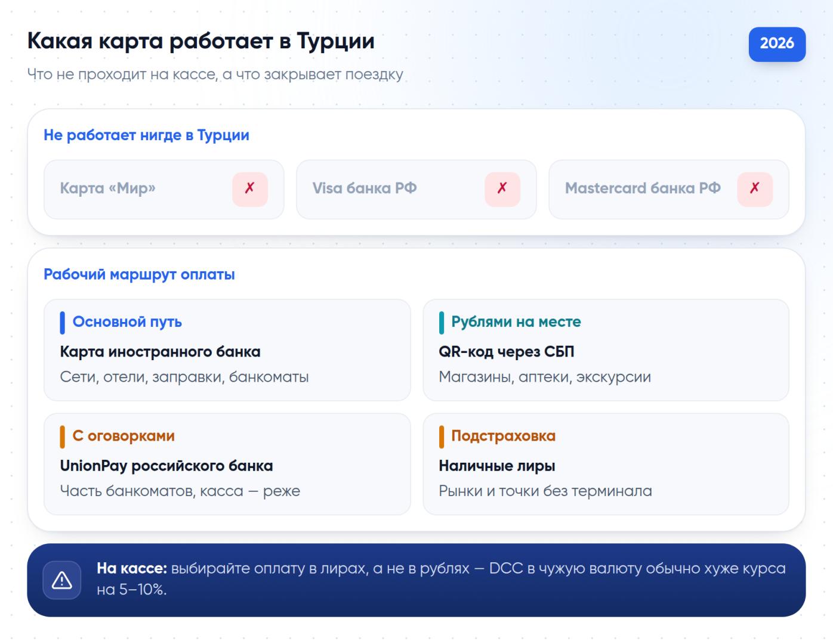
Task: Click the heading Какая карта работает в Турции
Action: pyautogui.click(x=201, y=41)
